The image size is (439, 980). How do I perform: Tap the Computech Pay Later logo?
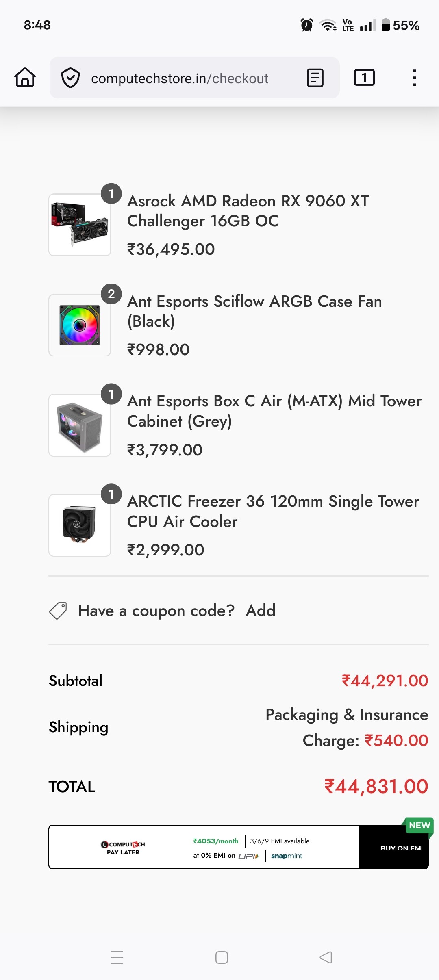pyautogui.click(x=123, y=848)
